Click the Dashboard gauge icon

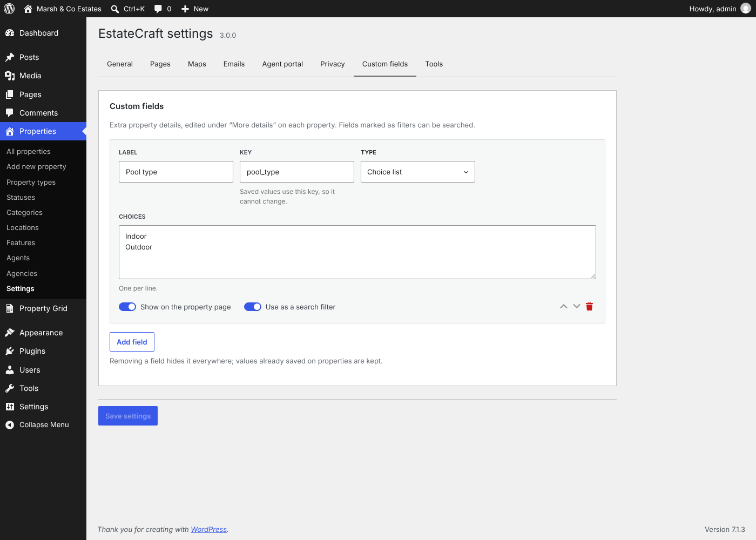tap(10, 33)
